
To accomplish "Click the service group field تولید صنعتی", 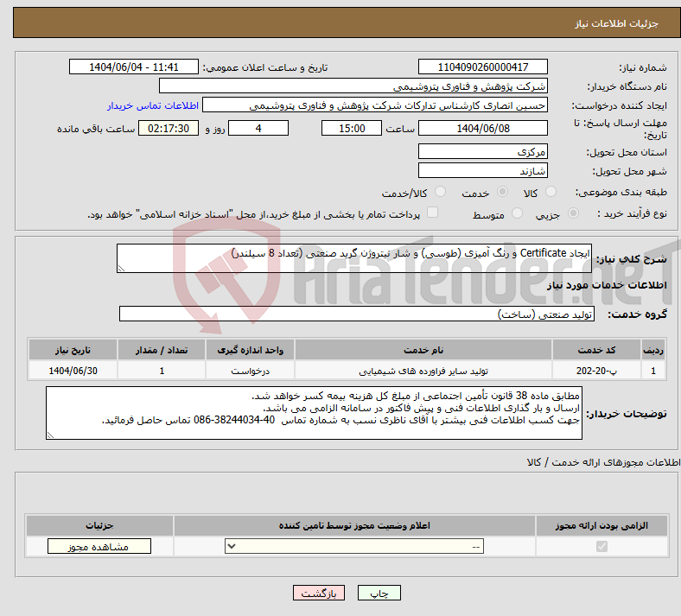I will click(x=357, y=314).
